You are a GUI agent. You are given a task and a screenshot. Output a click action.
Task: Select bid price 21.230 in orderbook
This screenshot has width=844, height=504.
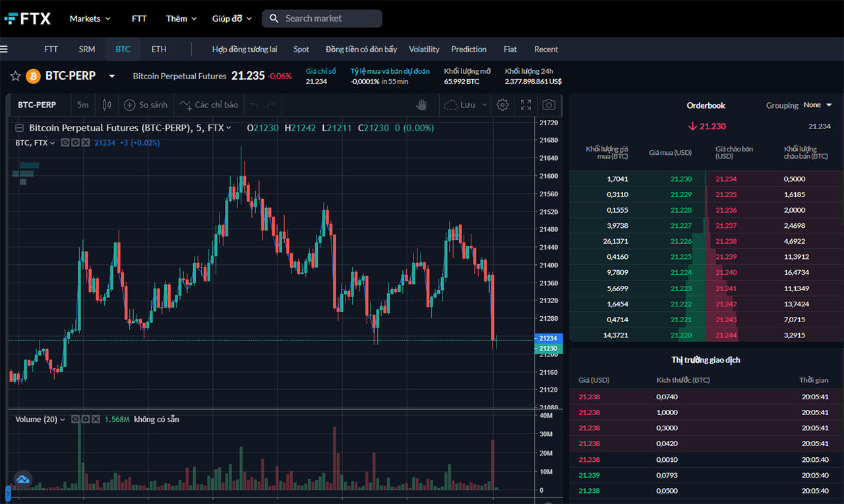(681, 179)
